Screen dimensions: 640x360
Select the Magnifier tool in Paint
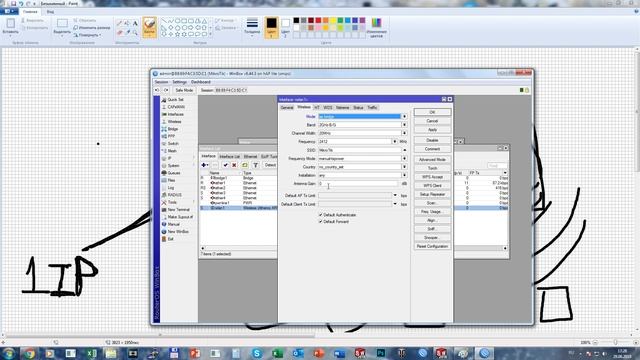click(135, 32)
